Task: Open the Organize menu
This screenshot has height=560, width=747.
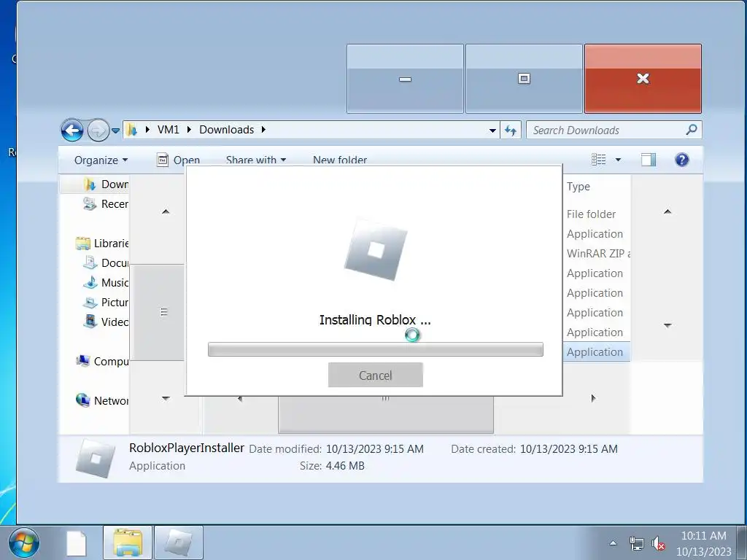Action: [101, 160]
